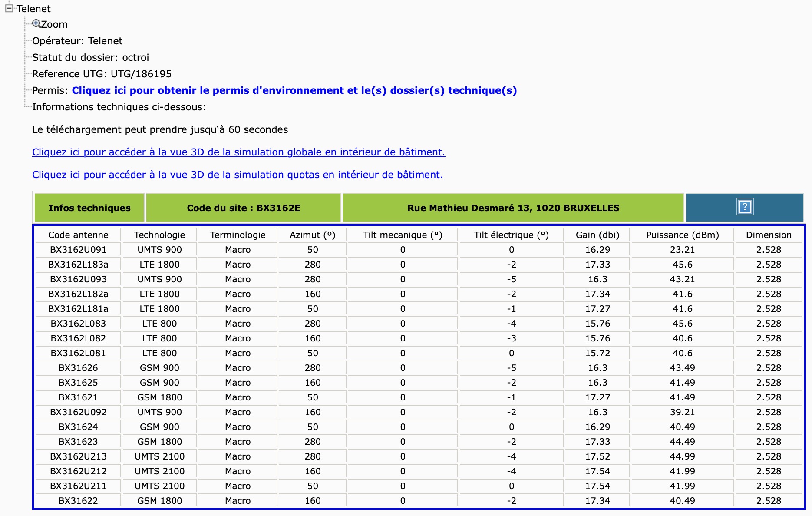The height and width of the screenshot is (516, 812).
Task: Click the 'Gain (dbi)' column header
Action: tap(597, 235)
